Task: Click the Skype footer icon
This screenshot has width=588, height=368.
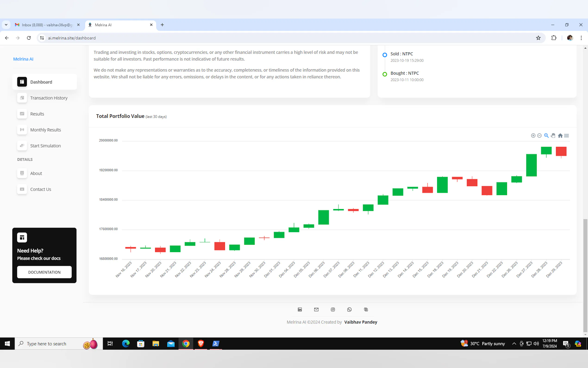Action: (366, 310)
